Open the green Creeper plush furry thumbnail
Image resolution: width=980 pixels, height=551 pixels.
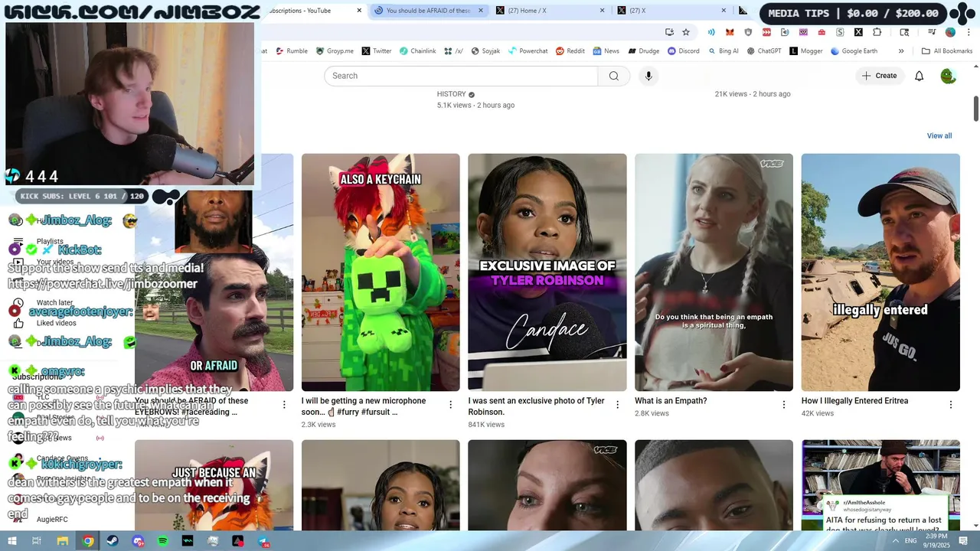point(381,272)
